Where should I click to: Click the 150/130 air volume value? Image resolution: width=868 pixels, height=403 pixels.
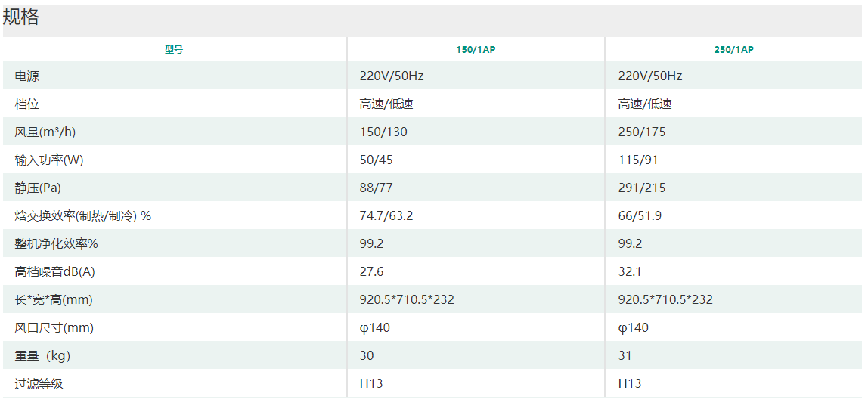pos(383,132)
